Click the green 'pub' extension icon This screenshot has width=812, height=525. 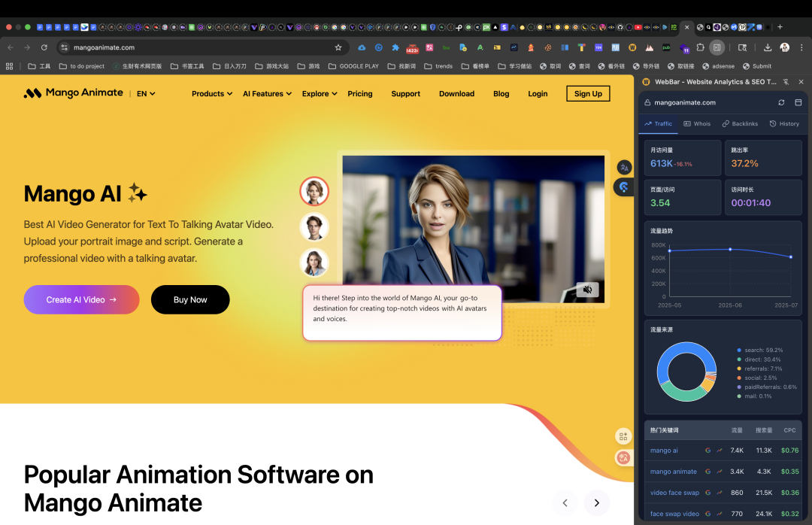[x=666, y=47]
